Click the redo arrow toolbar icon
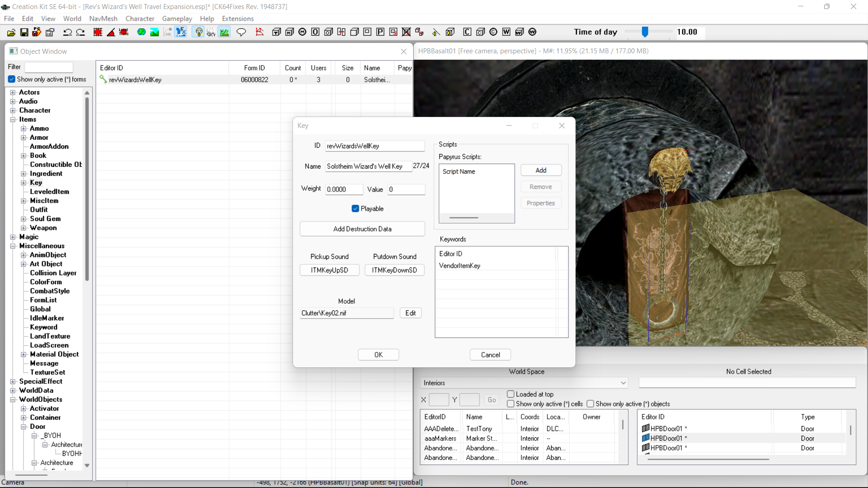 [80, 32]
